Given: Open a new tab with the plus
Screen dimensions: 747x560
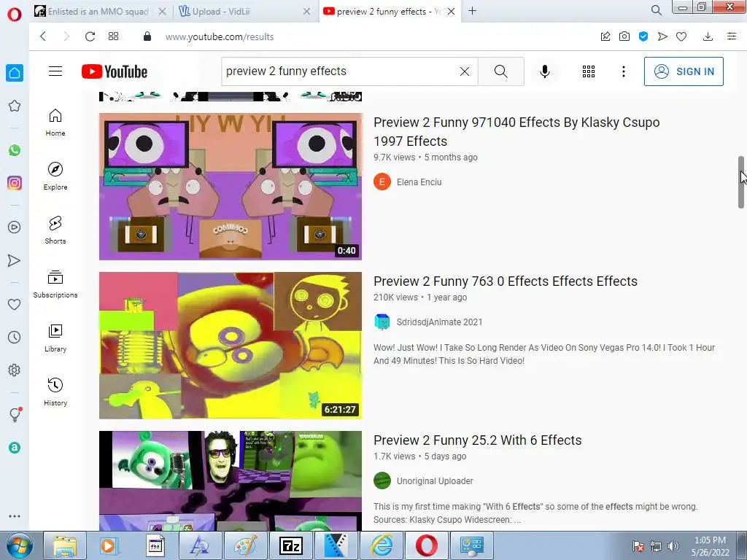Looking at the screenshot, I should coord(472,11).
